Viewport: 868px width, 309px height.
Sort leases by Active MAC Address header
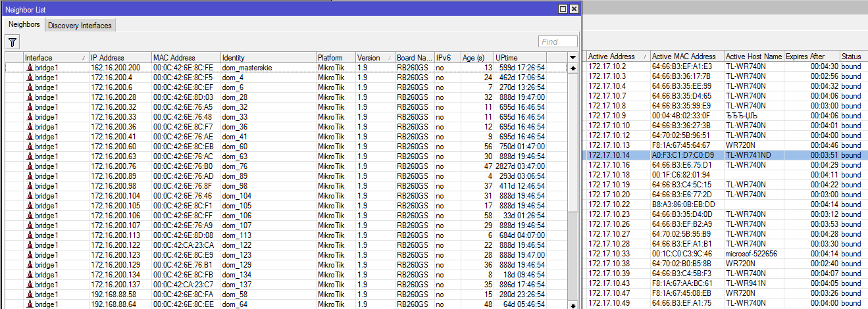click(x=687, y=57)
